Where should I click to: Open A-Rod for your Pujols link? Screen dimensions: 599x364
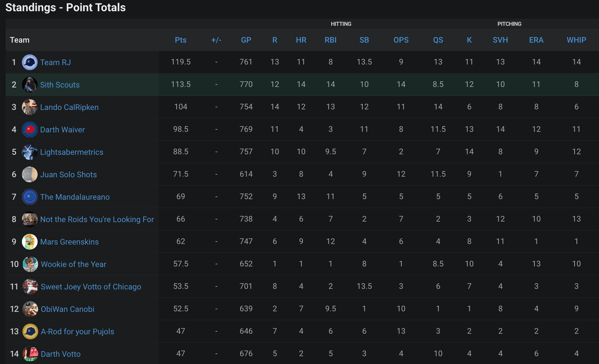77,331
